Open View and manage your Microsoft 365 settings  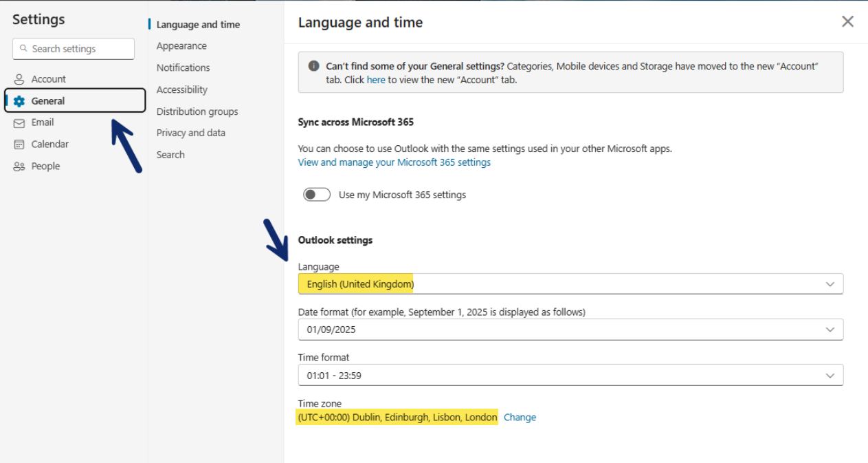coord(394,162)
